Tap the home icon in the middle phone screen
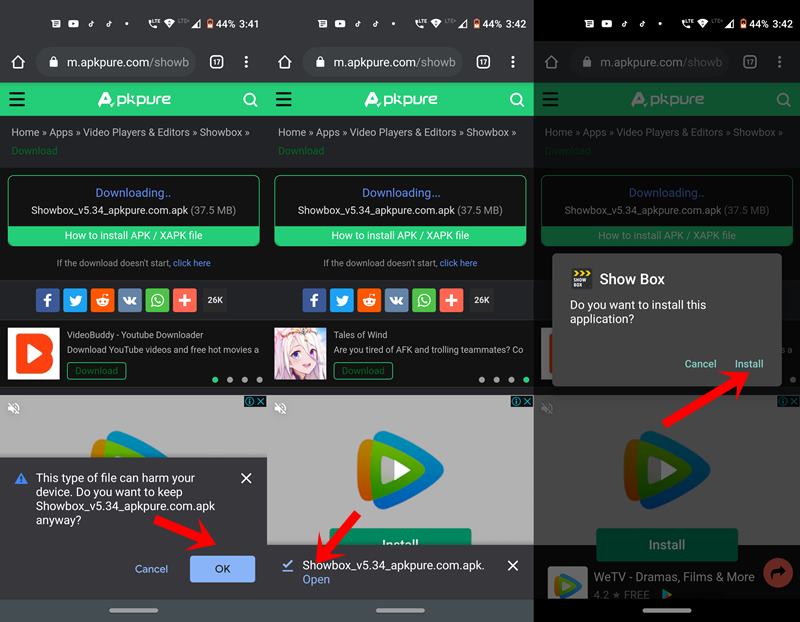The height and width of the screenshot is (622, 800). [285, 62]
